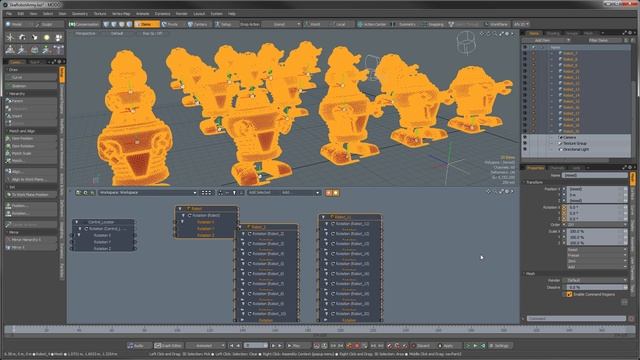
Task: Adjust the Dissolve percentage slider
Action: [595, 287]
